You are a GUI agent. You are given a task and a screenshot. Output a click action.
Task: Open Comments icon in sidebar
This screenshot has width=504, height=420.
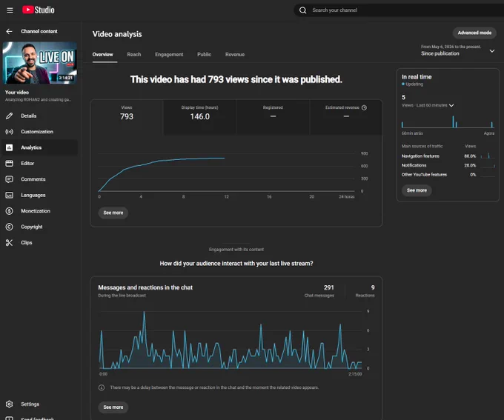(10, 179)
